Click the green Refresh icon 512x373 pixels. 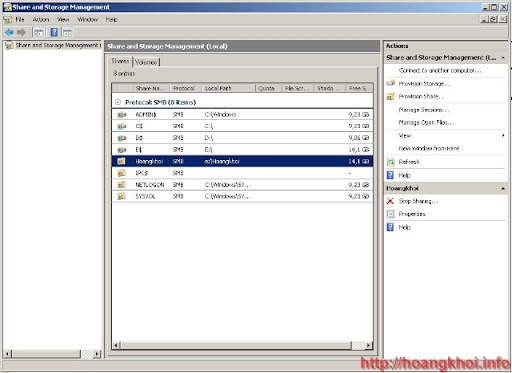(x=390, y=162)
